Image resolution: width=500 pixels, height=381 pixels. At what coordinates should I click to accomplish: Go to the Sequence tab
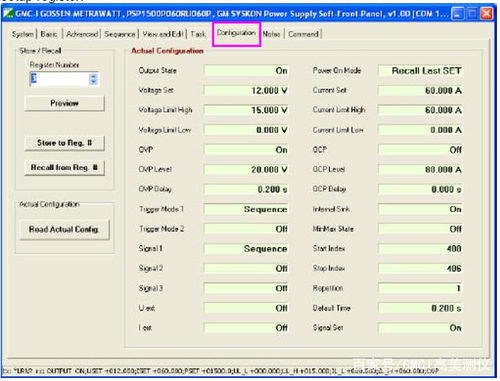(120, 34)
